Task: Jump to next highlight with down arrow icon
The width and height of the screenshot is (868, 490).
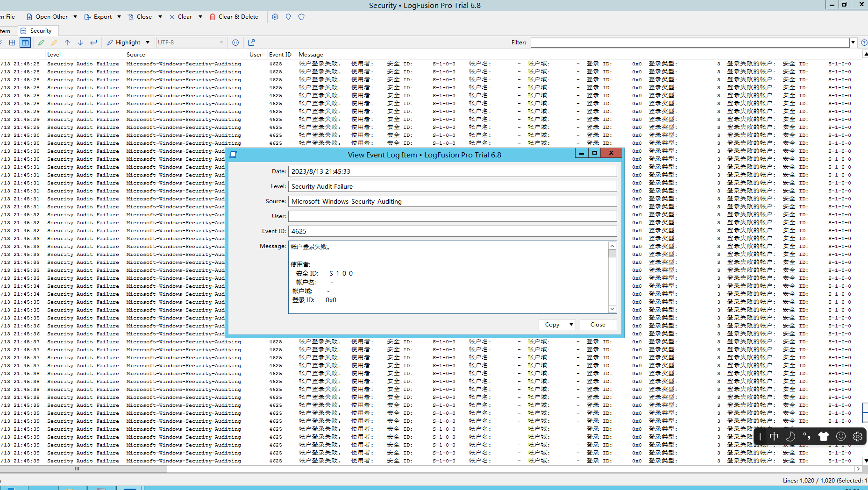Action: [80, 42]
